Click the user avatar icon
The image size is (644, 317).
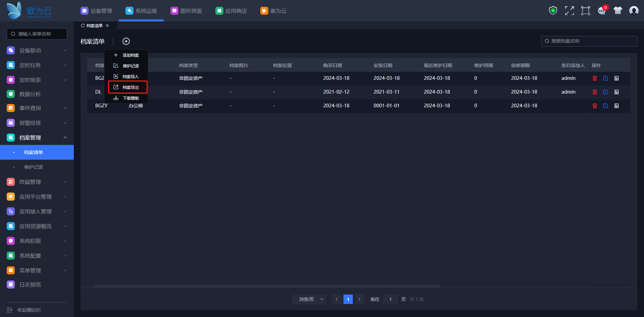(x=634, y=11)
